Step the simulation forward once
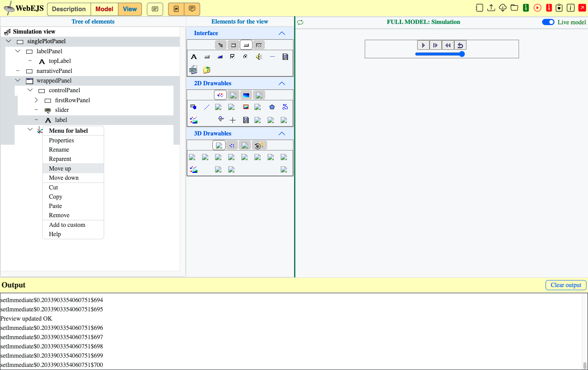Viewport: 588px width, 370px height. (436, 45)
